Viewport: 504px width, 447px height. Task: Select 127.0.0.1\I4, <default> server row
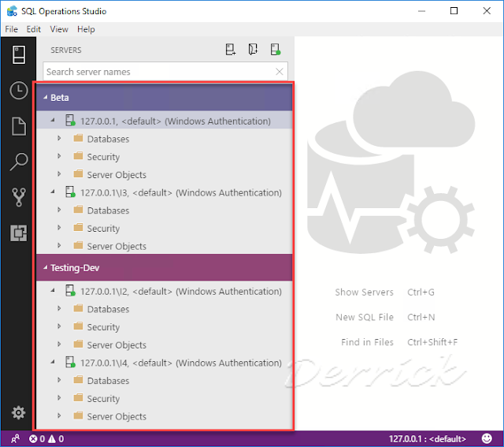click(165, 363)
